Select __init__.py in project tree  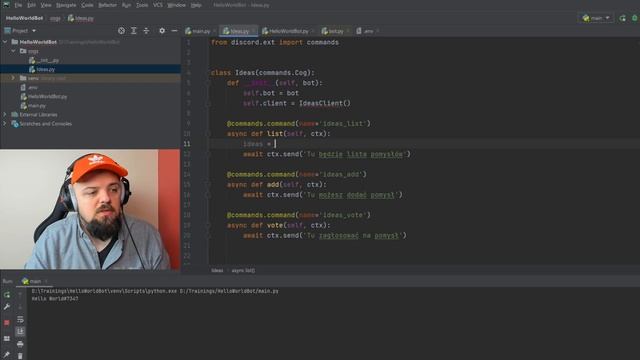[x=45, y=60]
